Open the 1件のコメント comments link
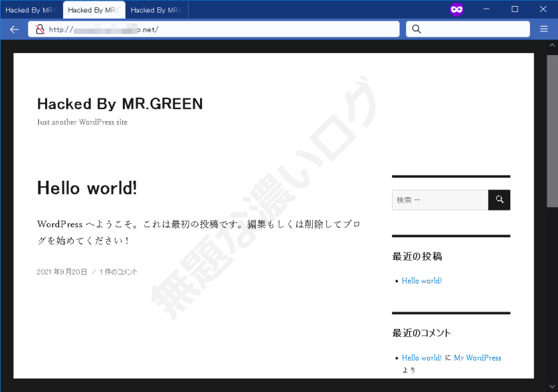 tap(118, 272)
